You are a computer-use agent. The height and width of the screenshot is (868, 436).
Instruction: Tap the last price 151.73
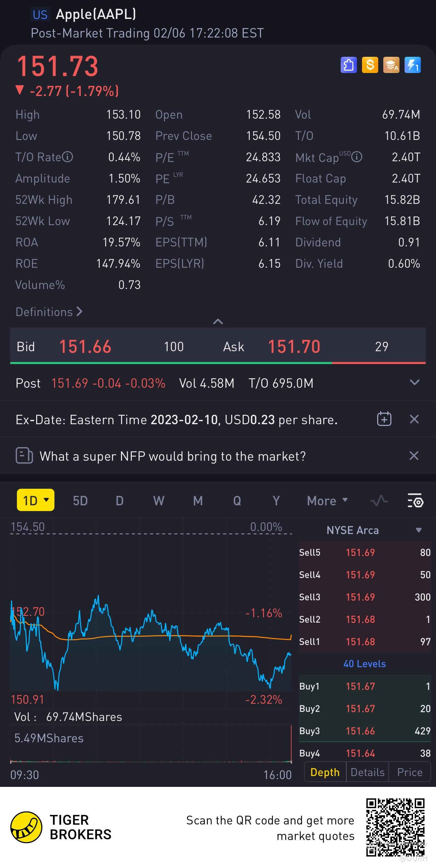click(x=57, y=66)
